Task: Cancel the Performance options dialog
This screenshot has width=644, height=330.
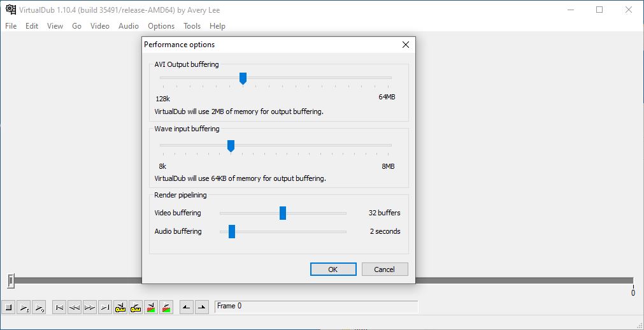Action: 385,269
